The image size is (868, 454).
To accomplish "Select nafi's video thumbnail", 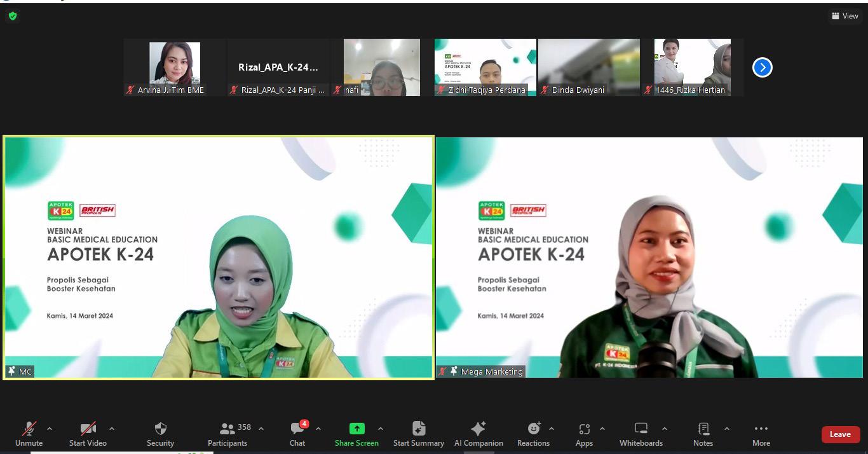I will pos(382,67).
